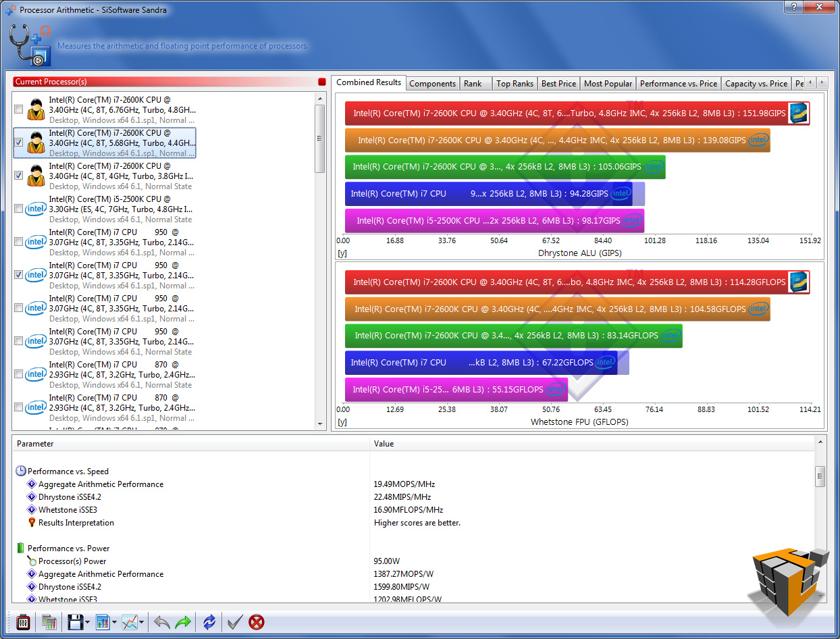The width and height of the screenshot is (840, 639).
Task: Select the 'Higher scores are better.' text
Action: 417,523
